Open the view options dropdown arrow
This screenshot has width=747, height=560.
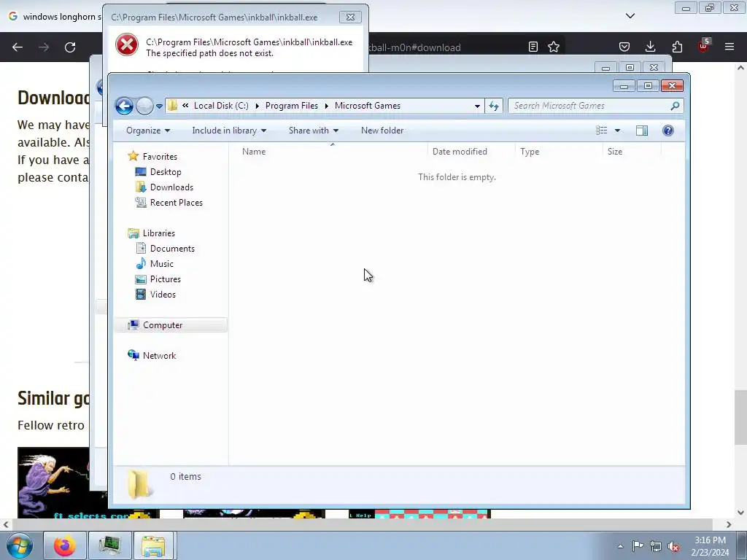[617, 131]
